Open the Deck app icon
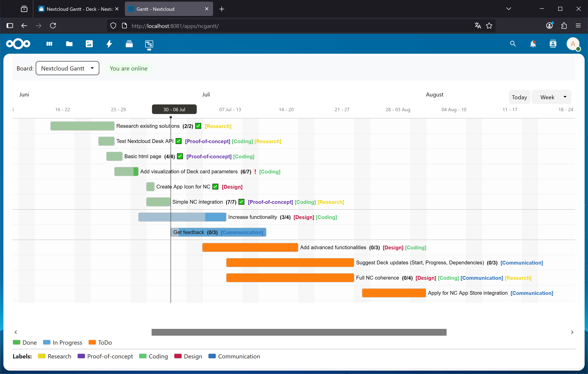The width and height of the screenshot is (588, 374). pos(129,44)
